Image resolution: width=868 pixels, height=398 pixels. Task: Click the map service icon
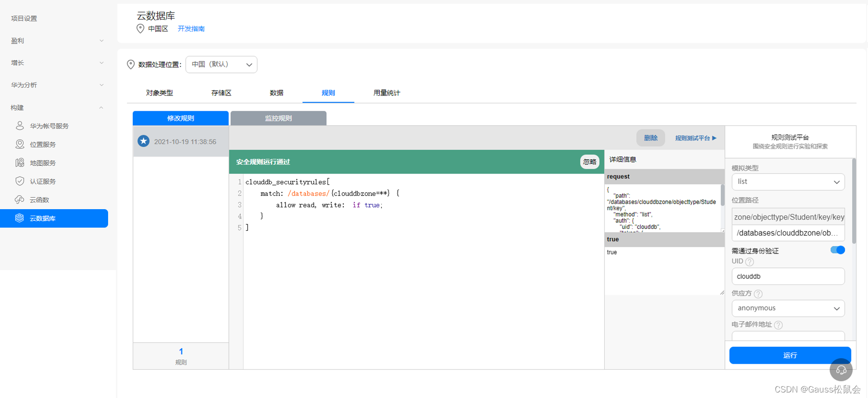(20, 163)
